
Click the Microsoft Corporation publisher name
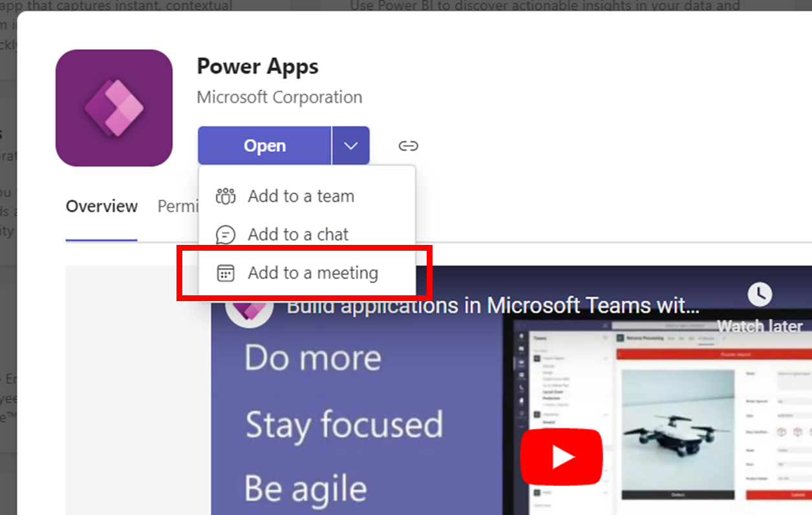tap(279, 97)
